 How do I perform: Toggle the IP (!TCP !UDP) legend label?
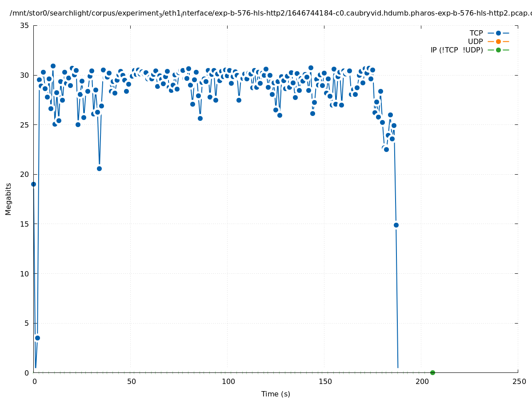coord(456,50)
